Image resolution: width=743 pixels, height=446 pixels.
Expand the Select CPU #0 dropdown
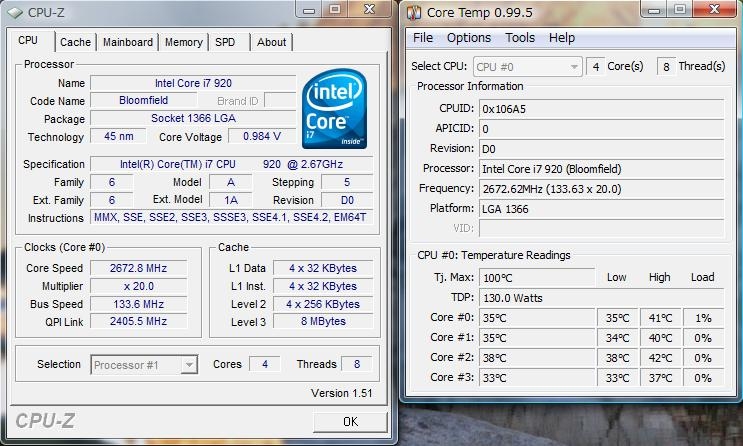pos(574,67)
